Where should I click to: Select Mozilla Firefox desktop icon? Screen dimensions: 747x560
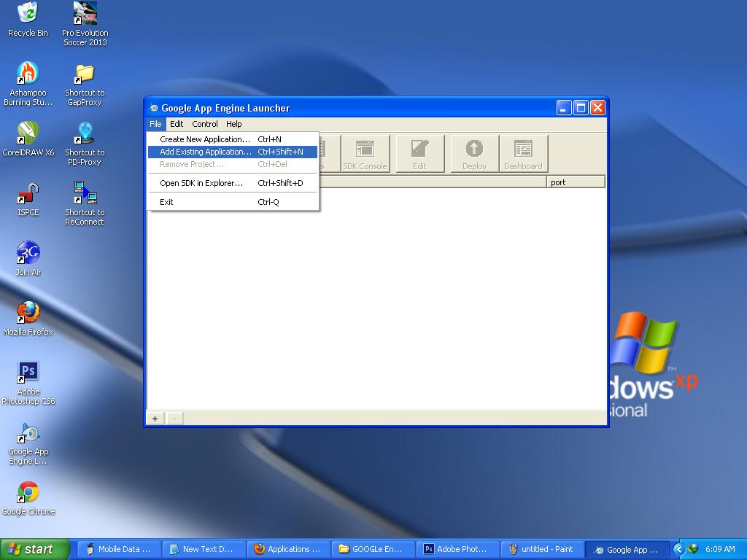point(28,319)
